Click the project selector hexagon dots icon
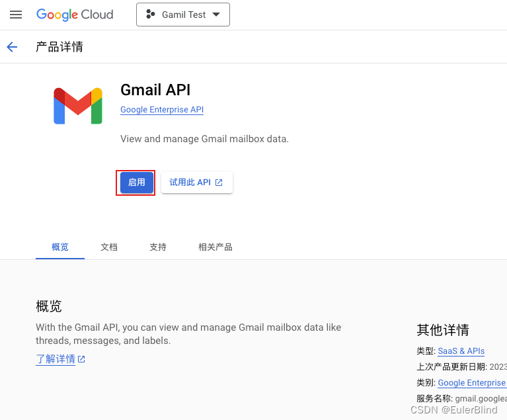 150,15
